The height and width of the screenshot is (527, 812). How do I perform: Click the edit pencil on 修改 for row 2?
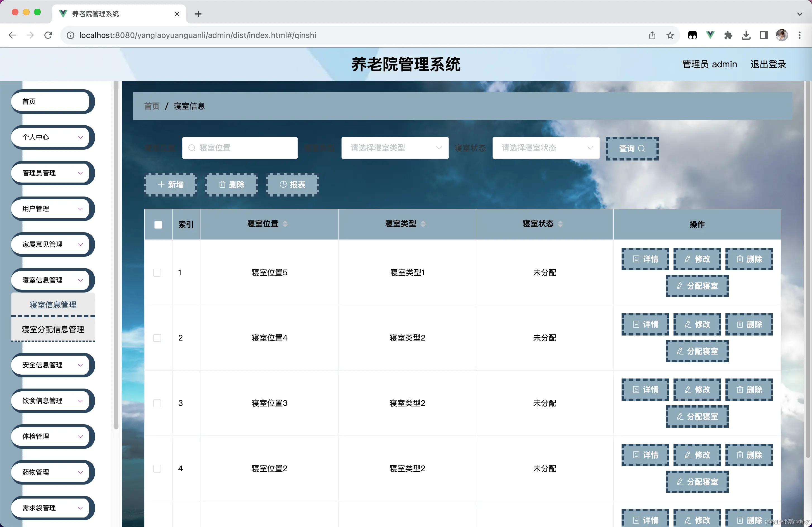click(x=687, y=324)
